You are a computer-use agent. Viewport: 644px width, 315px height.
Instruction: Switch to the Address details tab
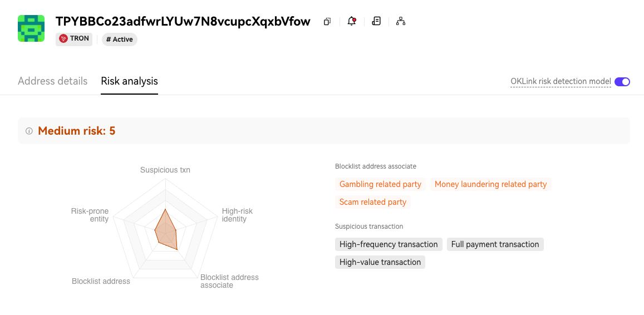click(52, 81)
